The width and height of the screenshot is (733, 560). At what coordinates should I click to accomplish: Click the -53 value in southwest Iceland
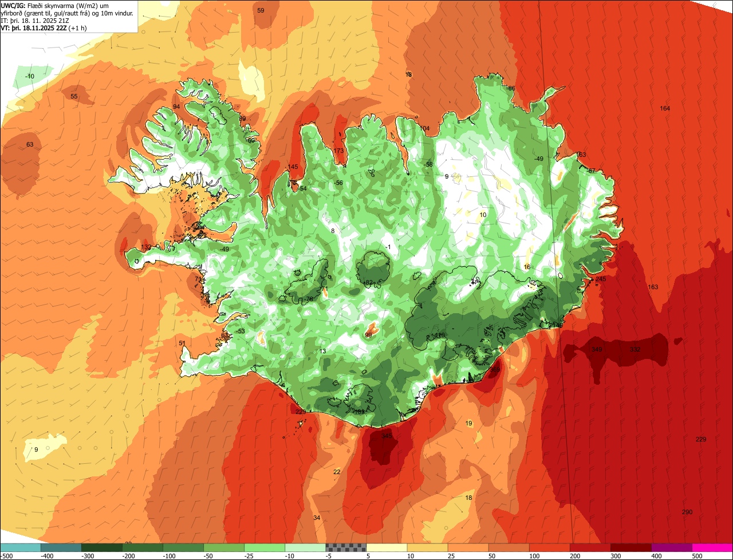(x=240, y=332)
